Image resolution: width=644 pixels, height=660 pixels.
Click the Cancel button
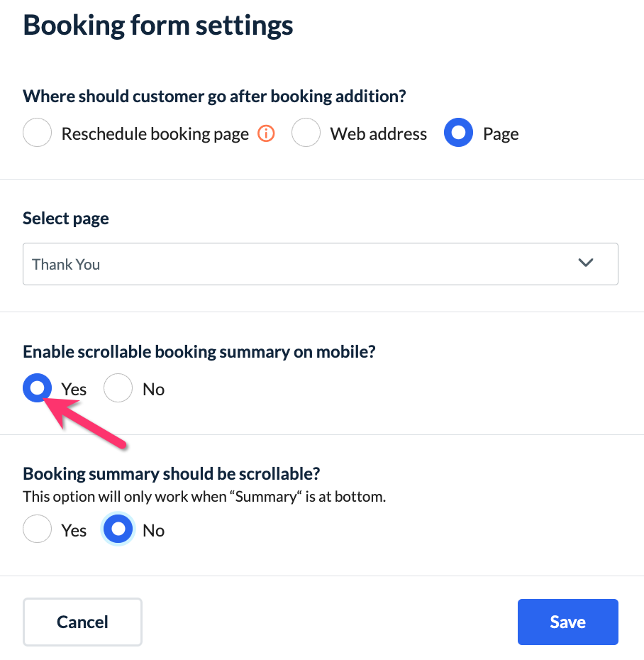[82, 622]
